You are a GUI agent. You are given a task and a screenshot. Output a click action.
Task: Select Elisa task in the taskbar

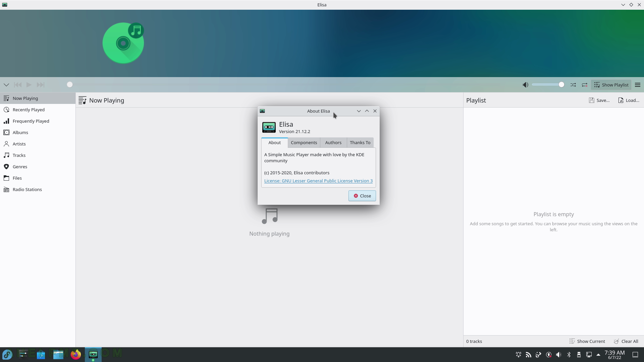(93, 354)
